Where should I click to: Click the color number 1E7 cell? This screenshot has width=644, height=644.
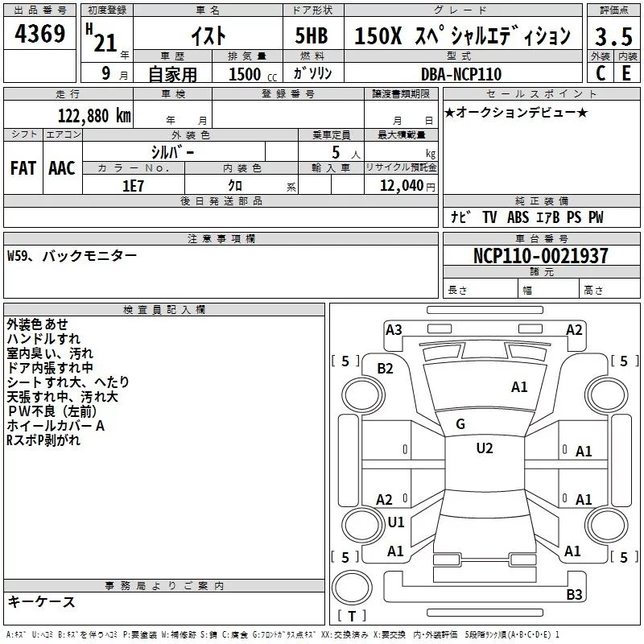[x=134, y=185]
